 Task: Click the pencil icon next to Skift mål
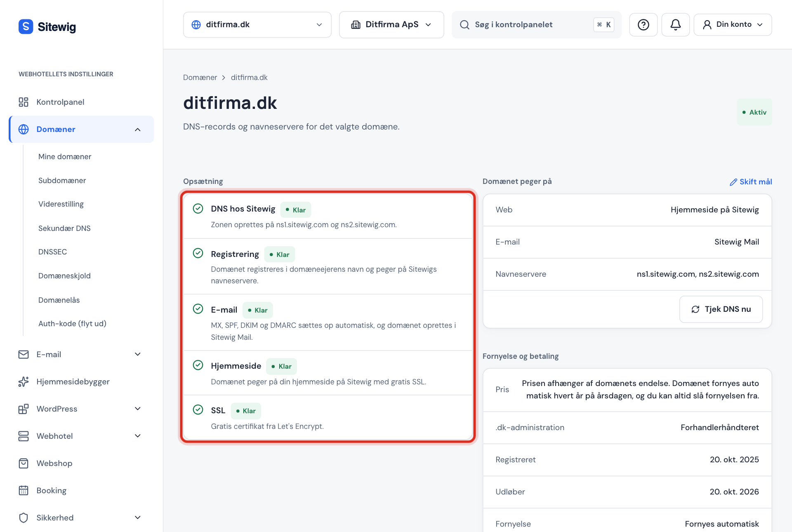[x=733, y=182]
